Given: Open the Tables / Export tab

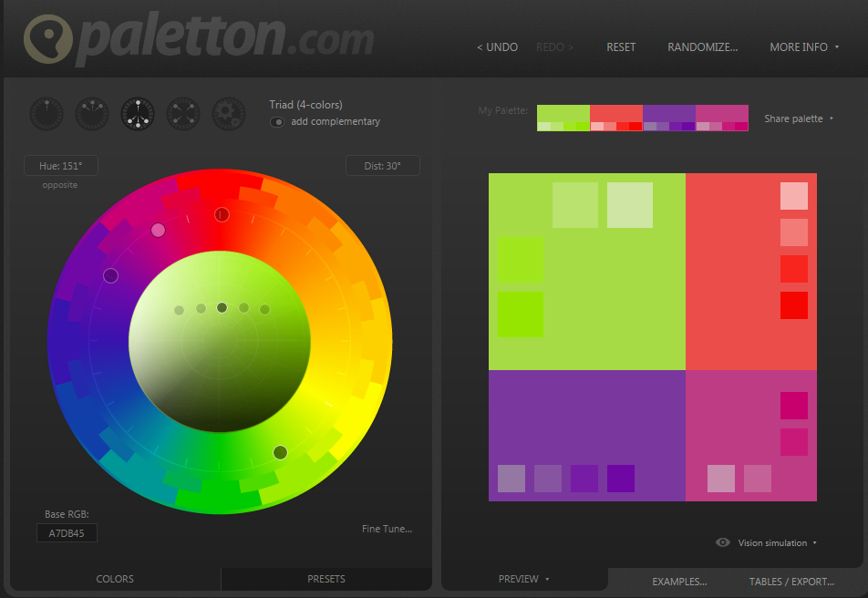Looking at the screenshot, I should point(791,582).
